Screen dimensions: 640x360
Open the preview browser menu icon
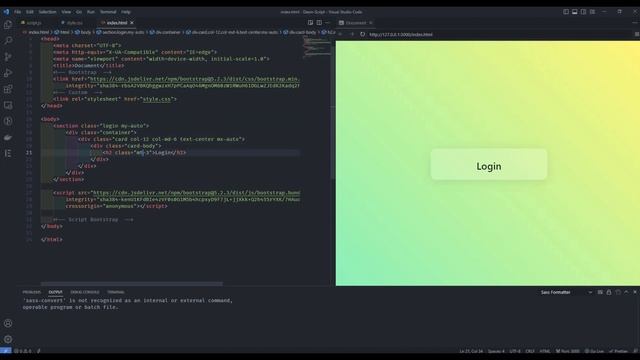coord(636,34)
